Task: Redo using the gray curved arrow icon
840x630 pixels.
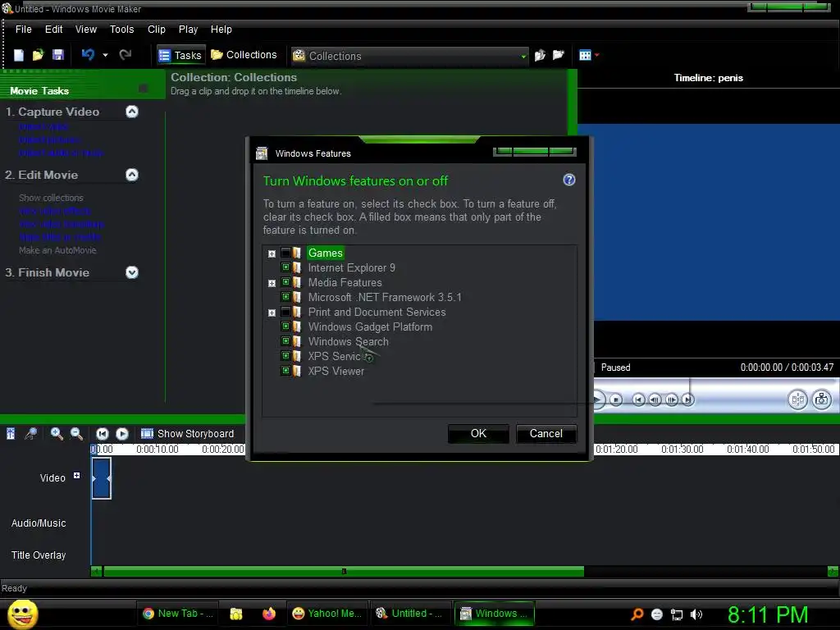Action: point(126,55)
